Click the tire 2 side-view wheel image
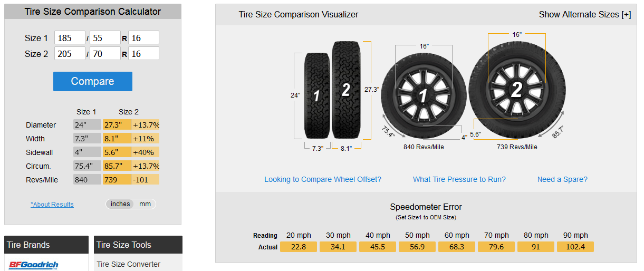The height and width of the screenshot is (271, 644). (x=516, y=90)
